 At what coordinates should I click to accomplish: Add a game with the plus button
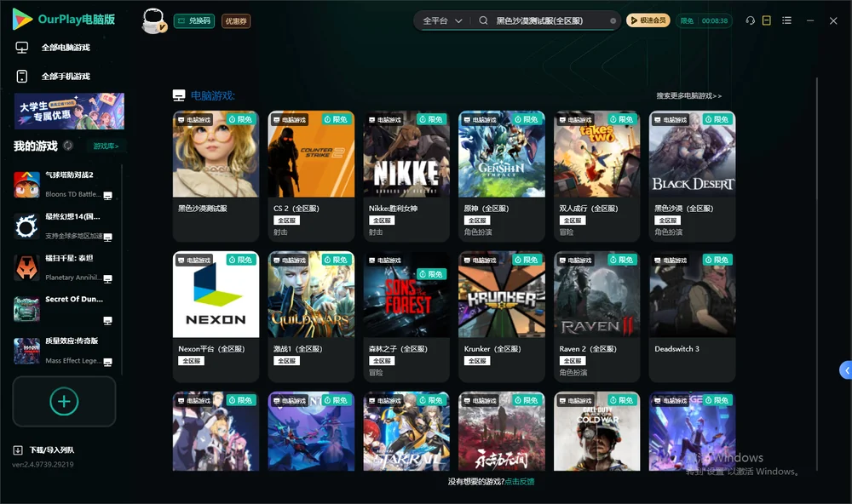[64, 401]
